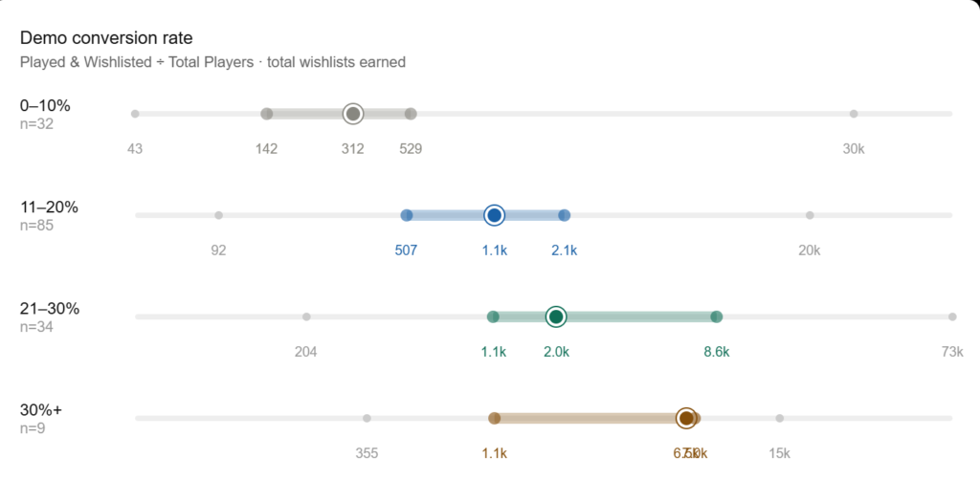Select the blue dot above 507
The height and width of the screenshot is (480, 980).
(407, 215)
